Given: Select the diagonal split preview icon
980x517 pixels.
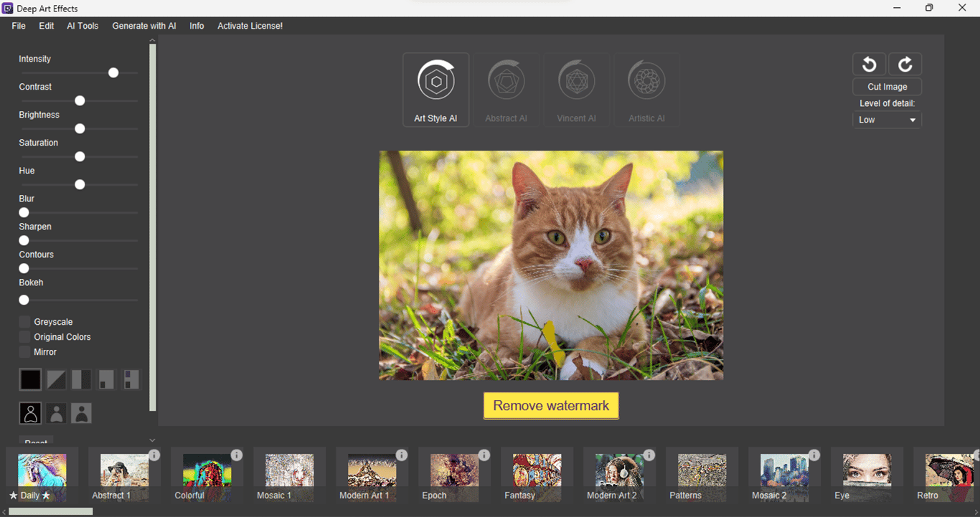Looking at the screenshot, I should coord(55,379).
